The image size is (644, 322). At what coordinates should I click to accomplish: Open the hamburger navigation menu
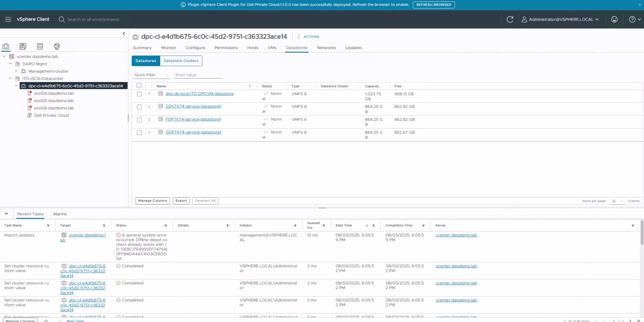click(8, 19)
